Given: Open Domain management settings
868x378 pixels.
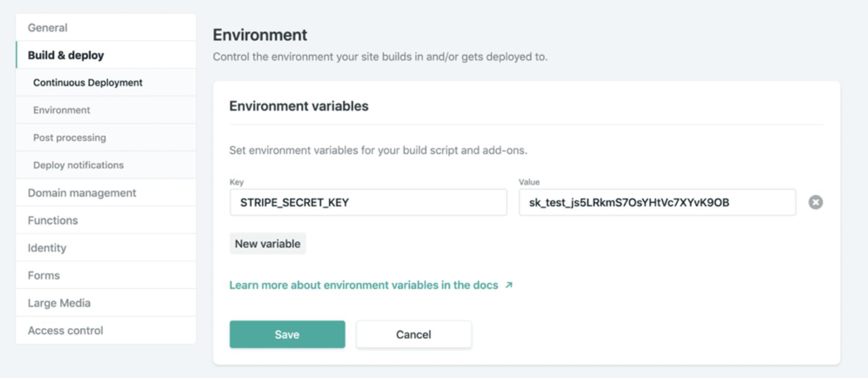Looking at the screenshot, I should pos(82,193).
